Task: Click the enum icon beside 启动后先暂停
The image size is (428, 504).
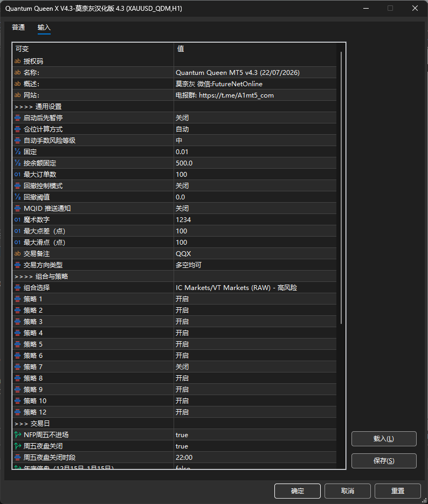Action: (x=18, y=118)
